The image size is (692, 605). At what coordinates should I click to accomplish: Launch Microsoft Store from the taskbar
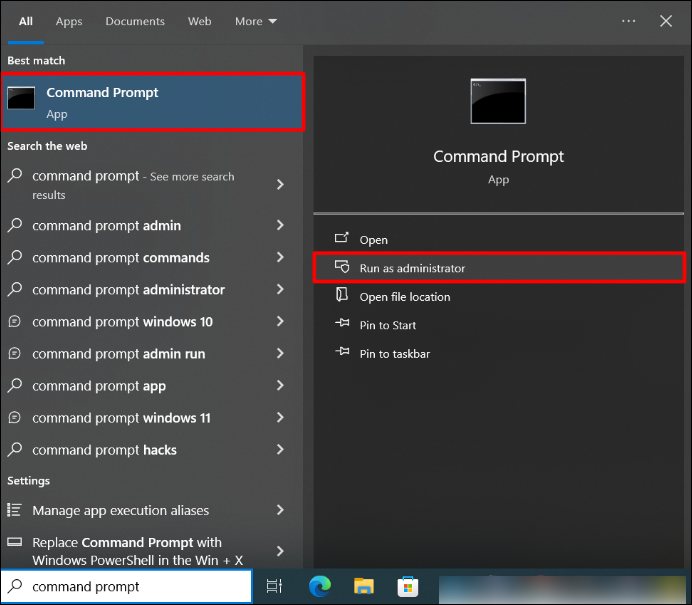(x=408, y=587)
